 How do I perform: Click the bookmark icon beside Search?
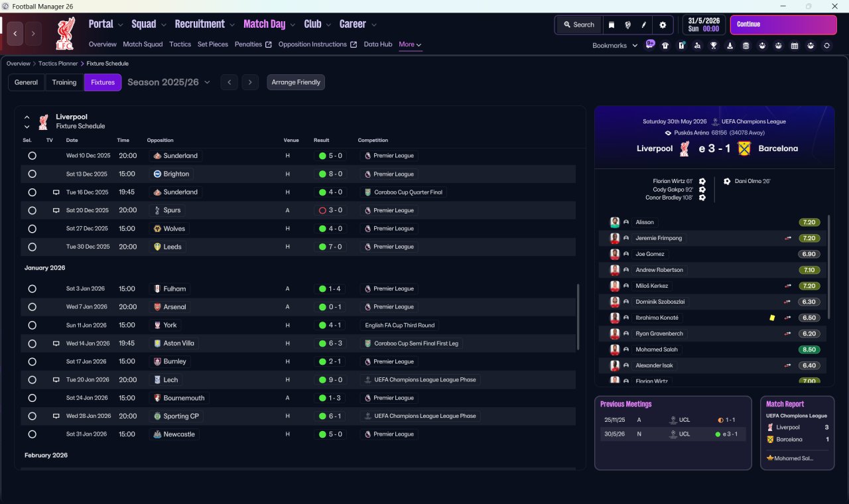click(611, 25)
